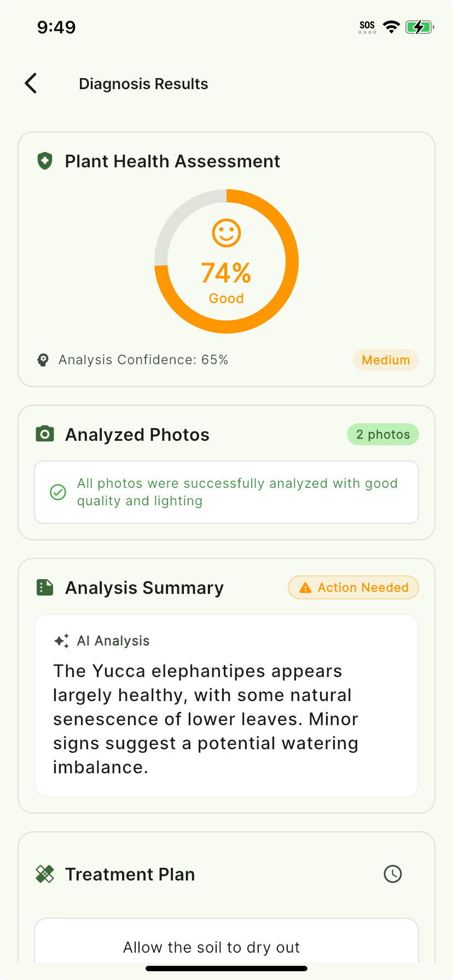
Task: Click the green checkmark beside photo quality message
Action: (57, 492)
